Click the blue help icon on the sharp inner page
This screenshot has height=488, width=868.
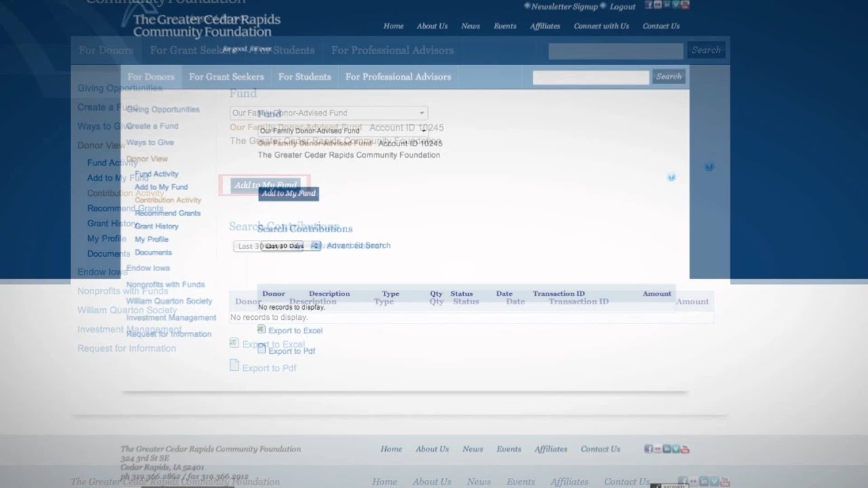click(671, 177)
